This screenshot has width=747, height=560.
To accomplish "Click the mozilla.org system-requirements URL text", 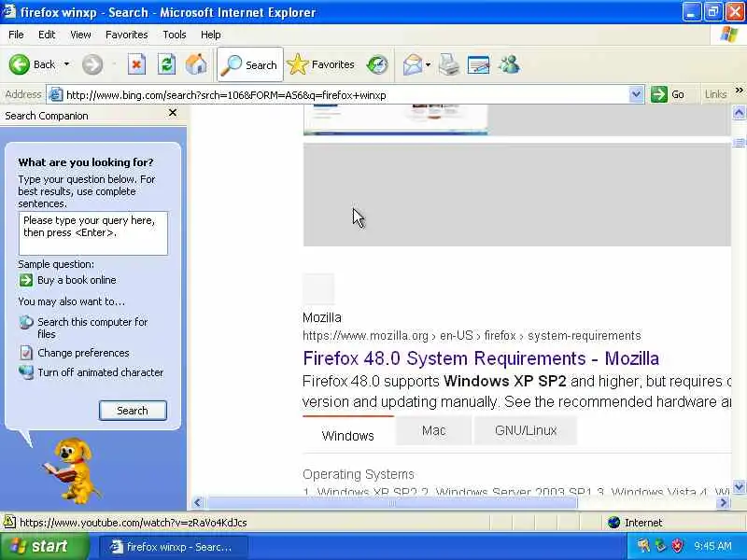I will [x=472, y=336].
